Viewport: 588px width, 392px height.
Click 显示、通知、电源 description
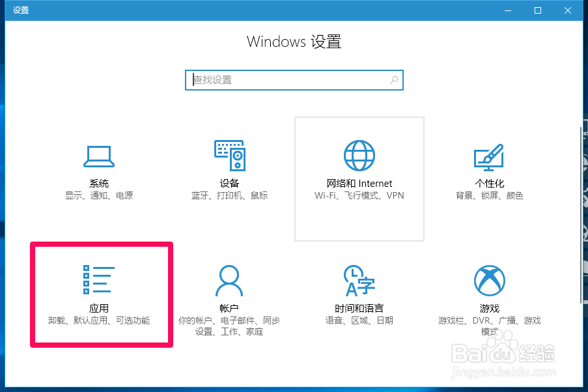point(99,195)
